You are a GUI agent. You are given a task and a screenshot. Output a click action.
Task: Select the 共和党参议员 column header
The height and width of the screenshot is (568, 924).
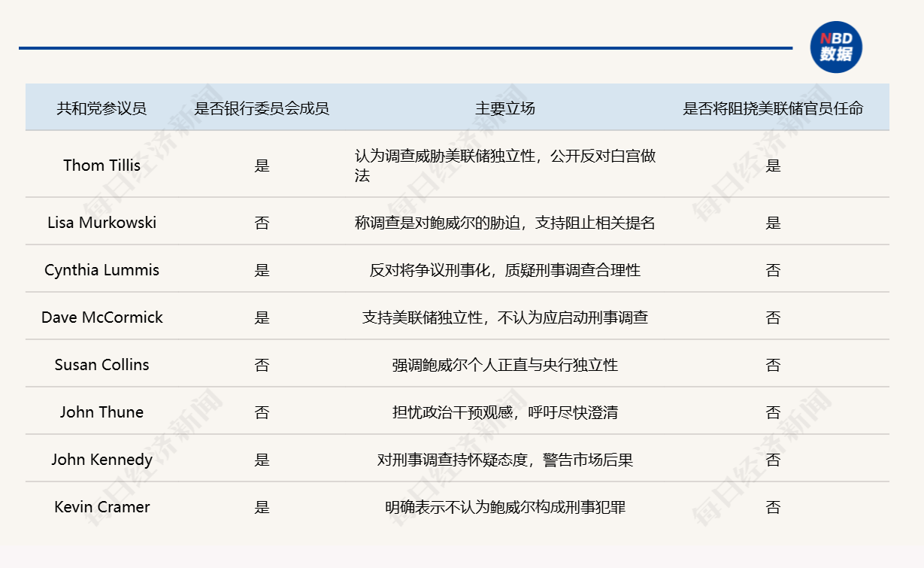(101, 108)
